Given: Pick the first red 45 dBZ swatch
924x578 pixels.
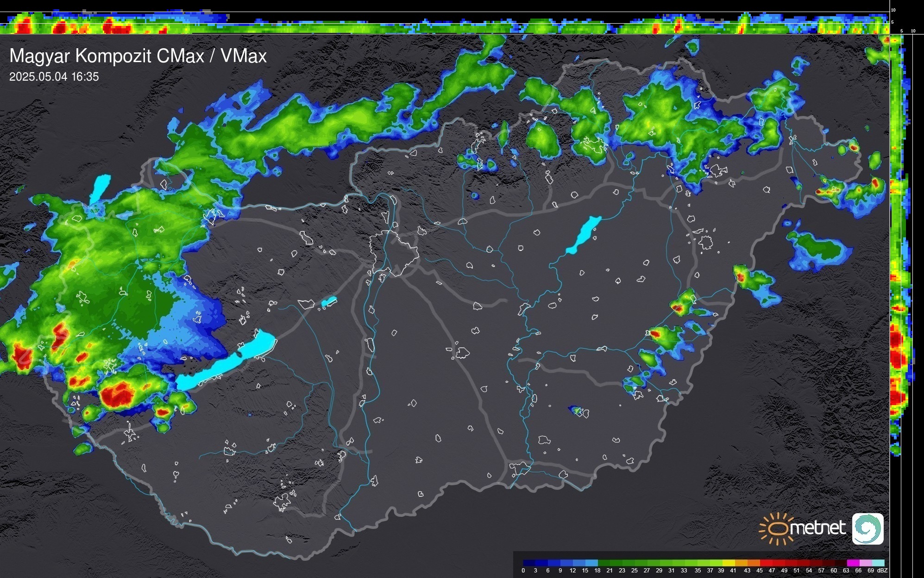Looking at the screenshot, I should (x=766, y=563).
